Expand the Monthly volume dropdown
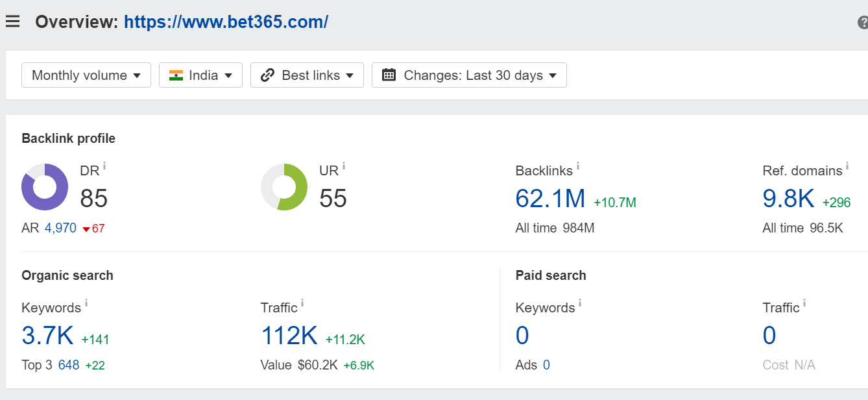The height and width of the screenshot is (400, 868). point(86,75)
